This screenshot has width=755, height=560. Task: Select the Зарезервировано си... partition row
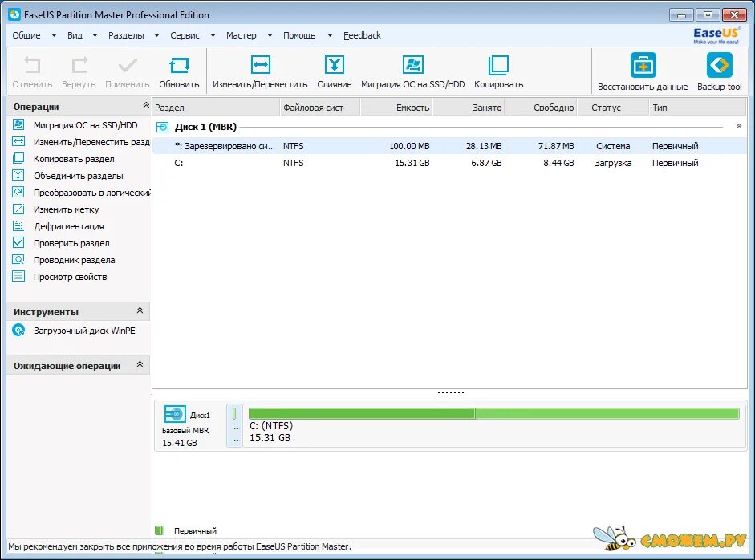pos(449,146)
